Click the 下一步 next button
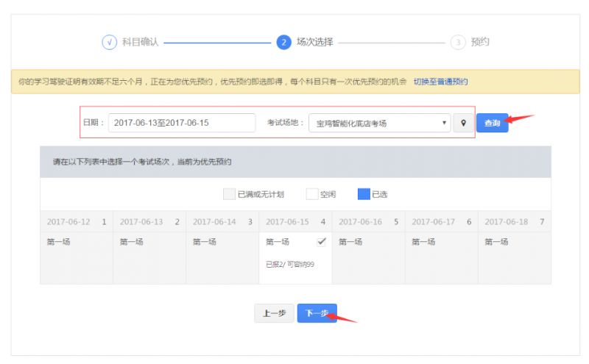589x364 pixels. (x=317, y=313)
